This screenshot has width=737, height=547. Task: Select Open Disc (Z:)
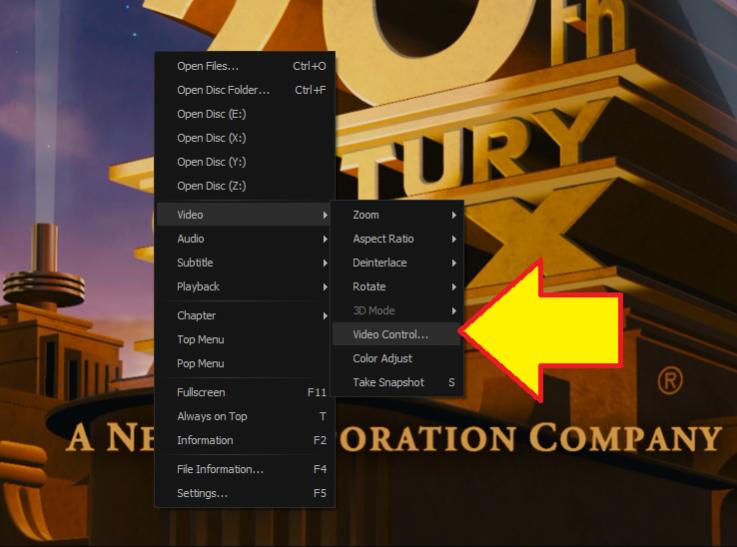coord(244,186)
